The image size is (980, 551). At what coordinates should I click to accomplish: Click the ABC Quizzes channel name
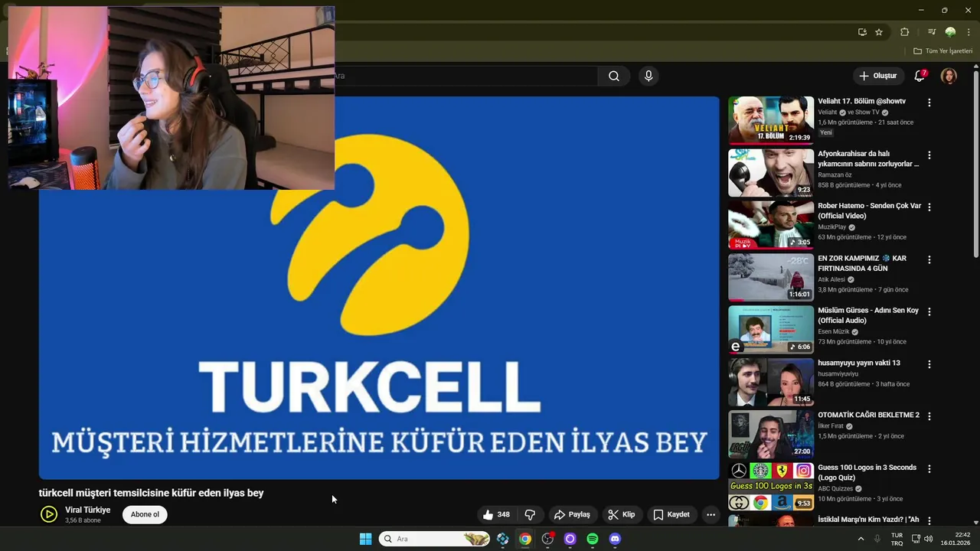coord(835,488)
